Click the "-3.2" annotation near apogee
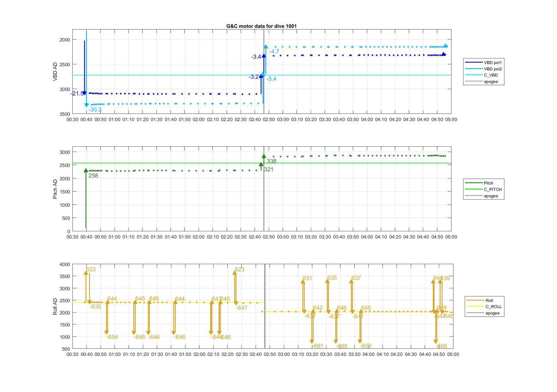Screen dimensions: 557x392 coord(253,77)
